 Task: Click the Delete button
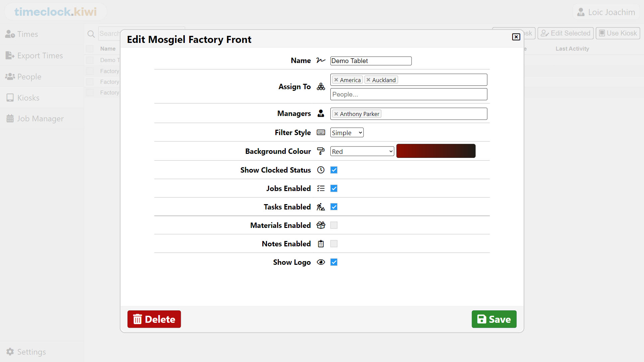[154, 319]
